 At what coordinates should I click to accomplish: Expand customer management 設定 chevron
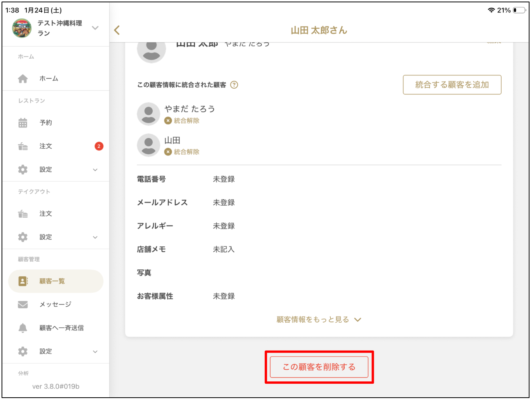coord(95,352)
